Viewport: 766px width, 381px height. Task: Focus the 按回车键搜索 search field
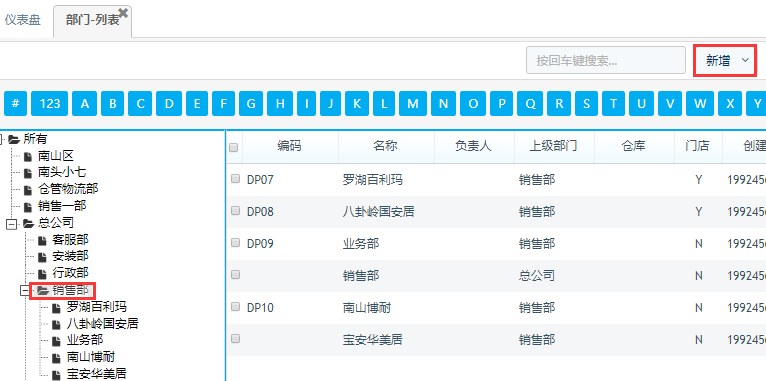pos(606,61)
